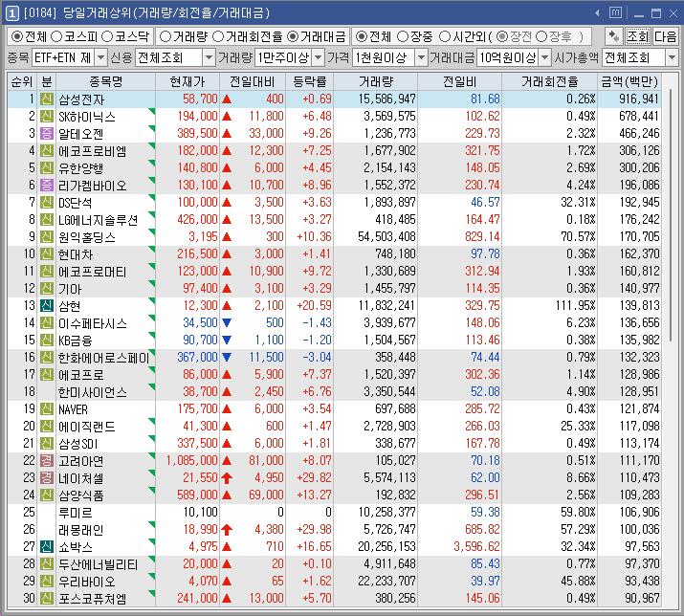Select the 거래량 sort radio button
The width and height of the screenshot is (684, 616).
165,36
